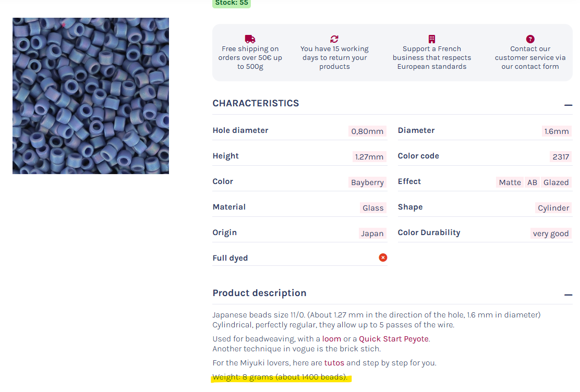Click the return products refresh icon
This screenshot has height=392, width=580.
pos(334,39)
